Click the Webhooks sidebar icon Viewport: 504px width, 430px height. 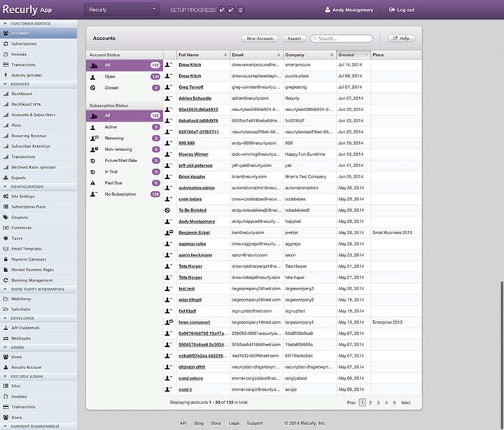click(6, 338)
